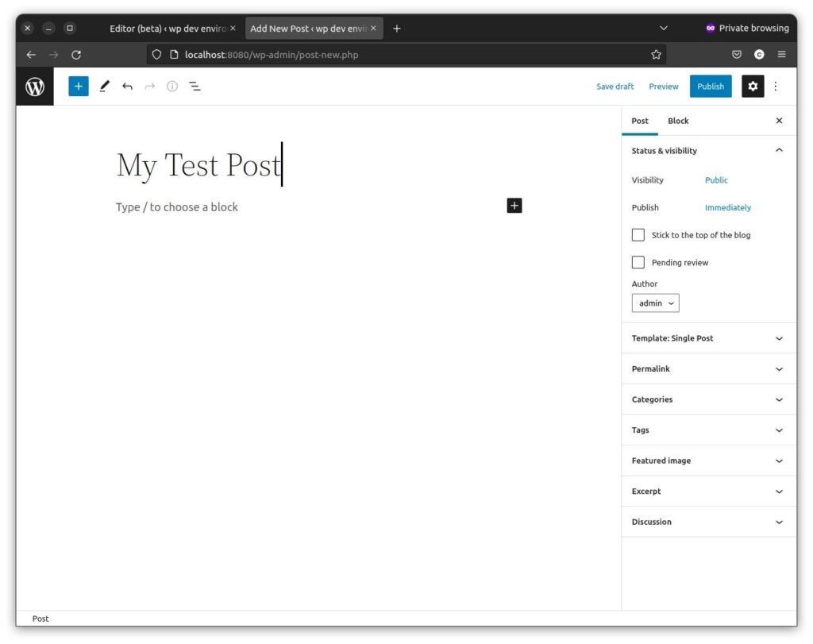This screenshot has width=813, height=644.
Task: Open a new browser tab
Action: point(397,29)
